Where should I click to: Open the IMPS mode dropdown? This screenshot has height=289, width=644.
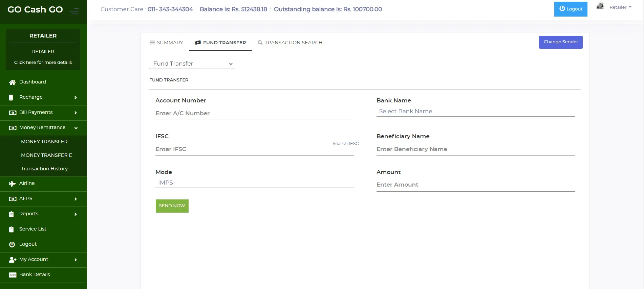[x=254, y=183]
